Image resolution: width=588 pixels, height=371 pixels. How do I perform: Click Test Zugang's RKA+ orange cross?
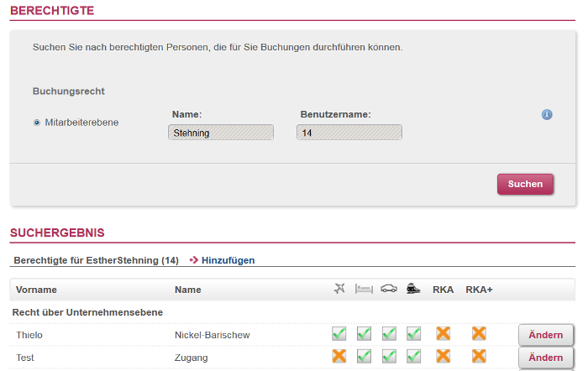click(479, 356)
